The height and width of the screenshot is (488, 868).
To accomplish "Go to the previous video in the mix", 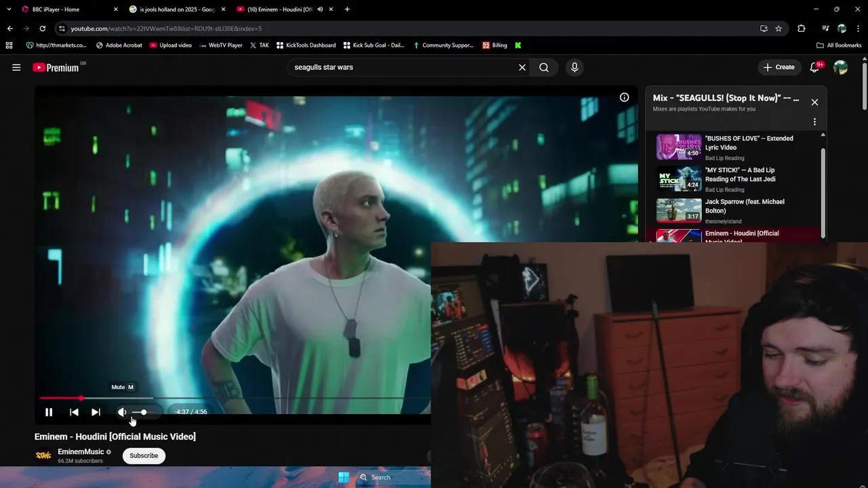I will pos(74,412).
